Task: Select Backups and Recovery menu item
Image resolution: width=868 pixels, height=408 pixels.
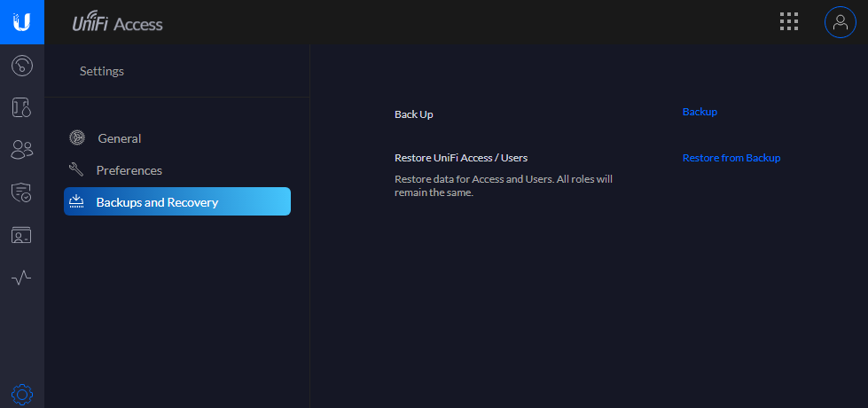Action: pos(177,201)
